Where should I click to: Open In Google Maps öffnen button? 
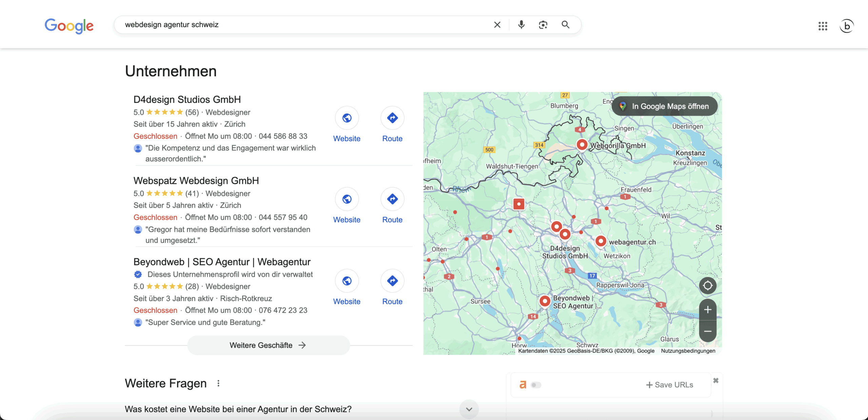coord(665,106)
